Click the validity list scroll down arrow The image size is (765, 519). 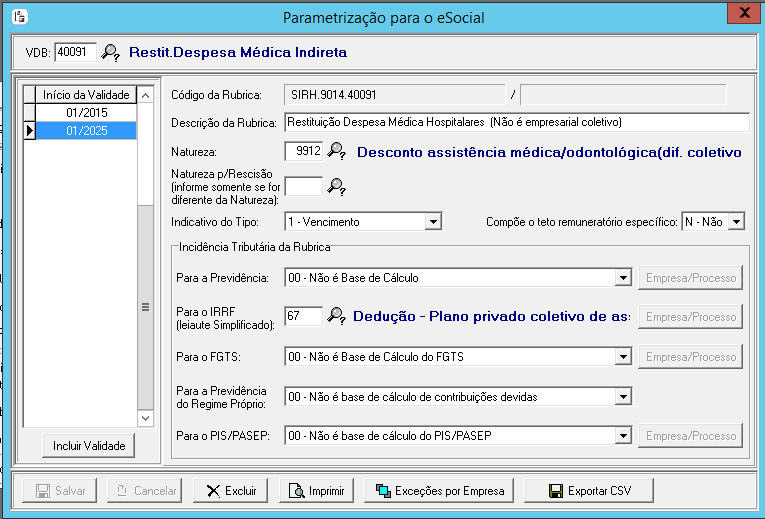(145, 418)
